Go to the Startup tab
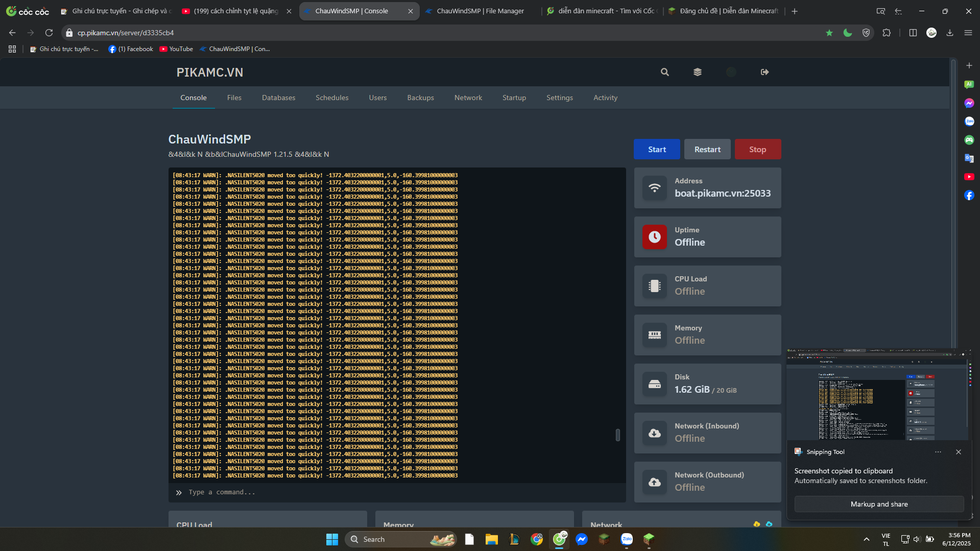This screenshot has height=551, width=980. pos(514,98)
